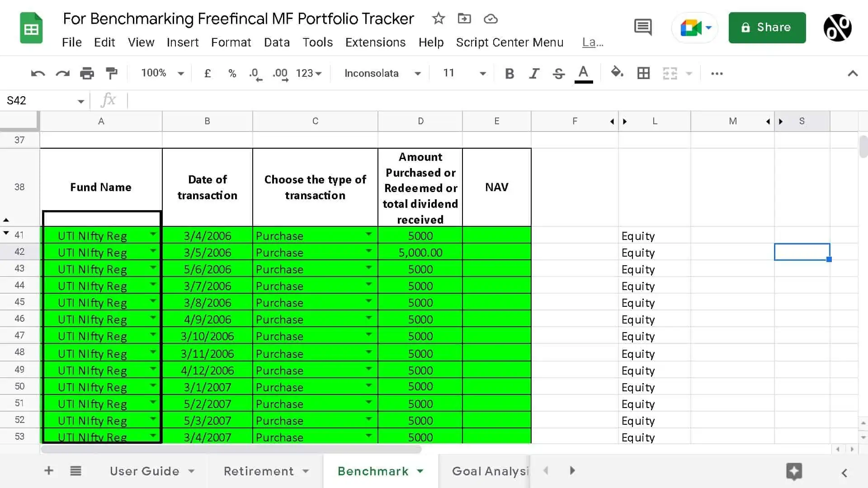Open the fill color picker
The height and width of the screenshot is (488, 868).
tap(617, 72)
